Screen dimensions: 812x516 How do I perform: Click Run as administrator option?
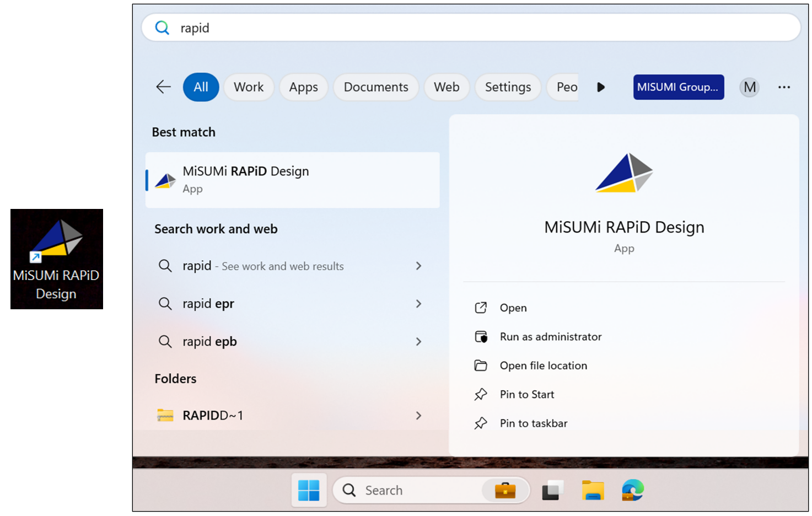[550, 337]
